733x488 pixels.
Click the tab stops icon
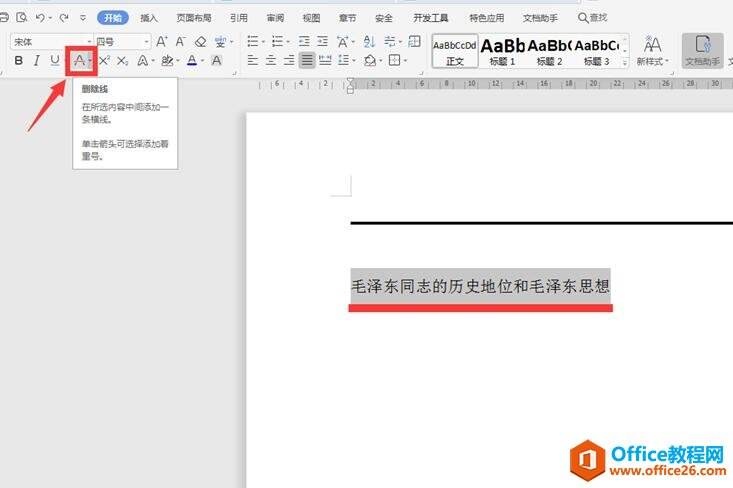click(x=414, y=42)
